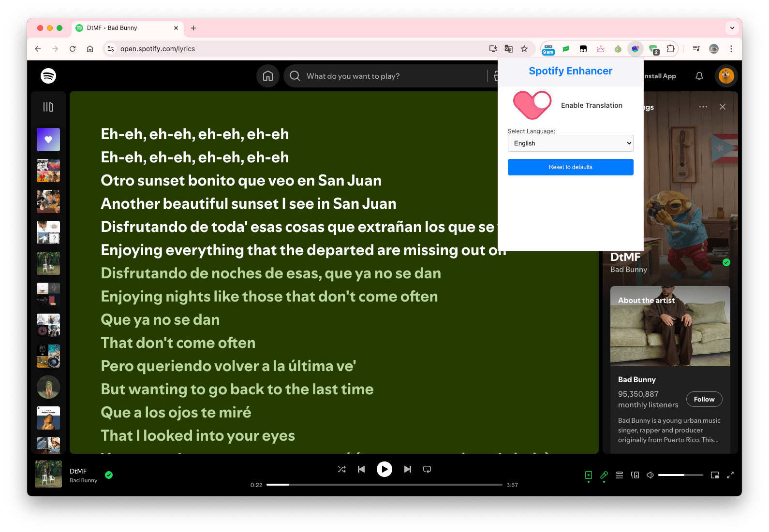769x532 pixels.
Task: Click the lyric 'Otro sunset bonito que veo en San Juan'
Action: [241, 180]
